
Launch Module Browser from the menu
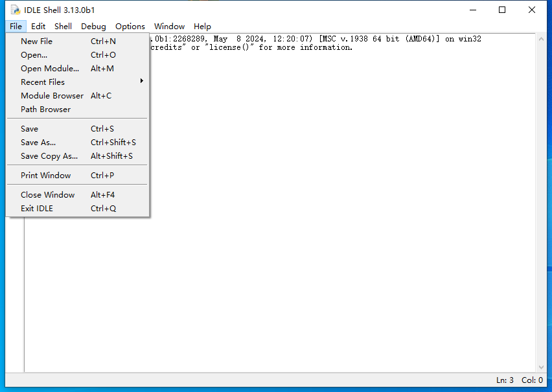pos(78,96)
